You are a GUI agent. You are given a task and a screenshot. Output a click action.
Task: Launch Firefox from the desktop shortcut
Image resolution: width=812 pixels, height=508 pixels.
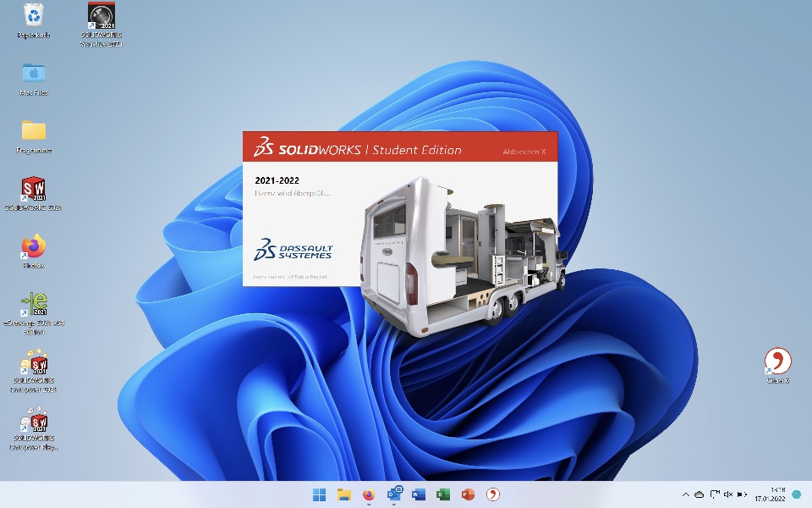point(34,251)
